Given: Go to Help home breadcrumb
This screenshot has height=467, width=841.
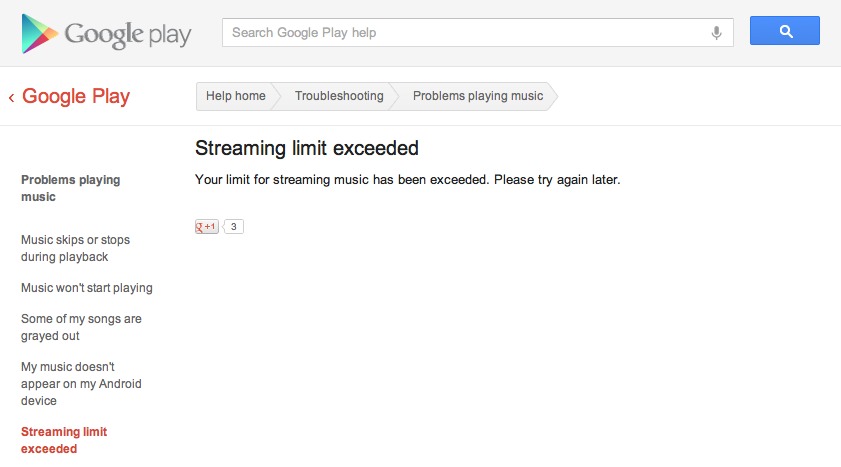Looking at the screenshot, I should point(236,96).
